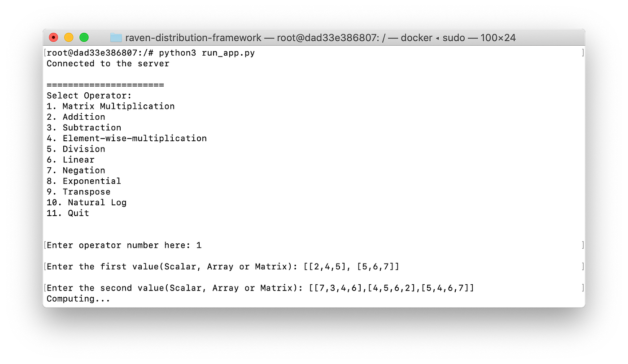Choose the Element-wise-multiplication option
The height and width of the screenshot is (364, 628).
[x=126, y=138]
